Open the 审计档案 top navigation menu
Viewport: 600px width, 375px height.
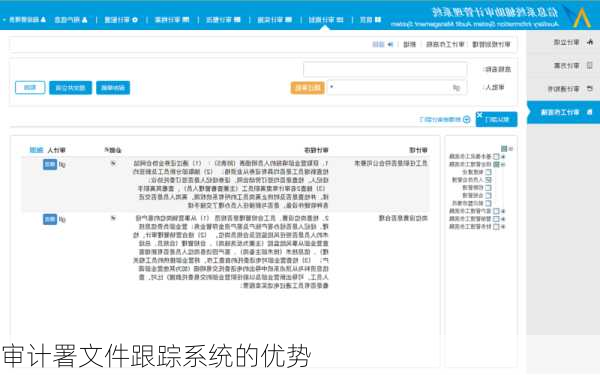point(172,20)
